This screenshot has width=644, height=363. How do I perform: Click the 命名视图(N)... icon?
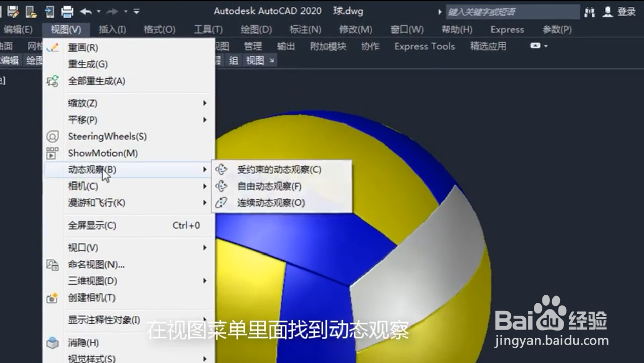pos(53,265)
